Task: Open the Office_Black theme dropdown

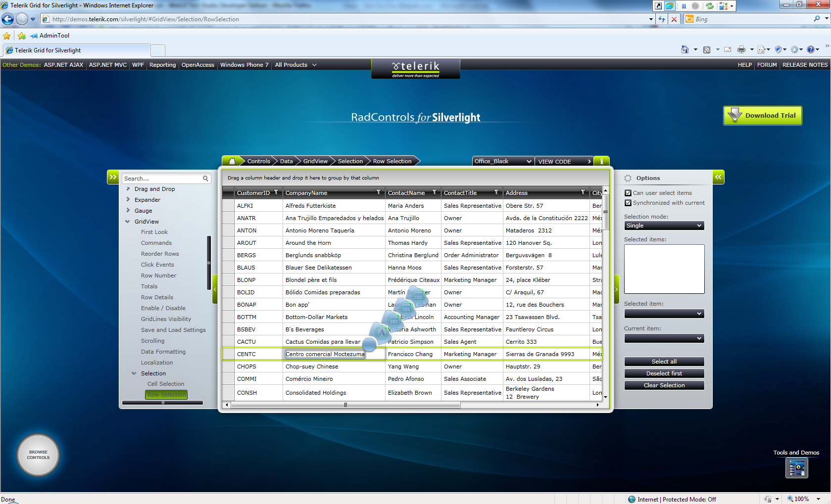Action: pyautogui.click(x=503, y=161)
